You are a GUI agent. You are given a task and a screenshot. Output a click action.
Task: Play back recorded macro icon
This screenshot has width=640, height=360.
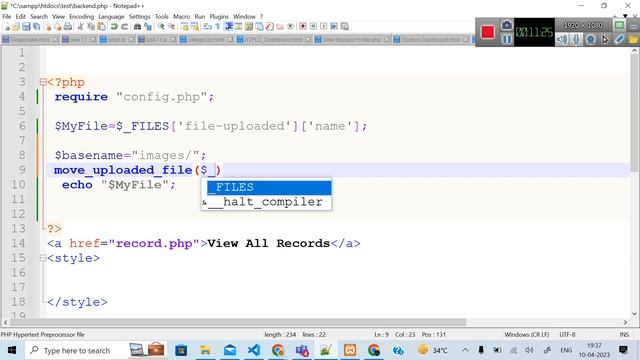[323, 27]
